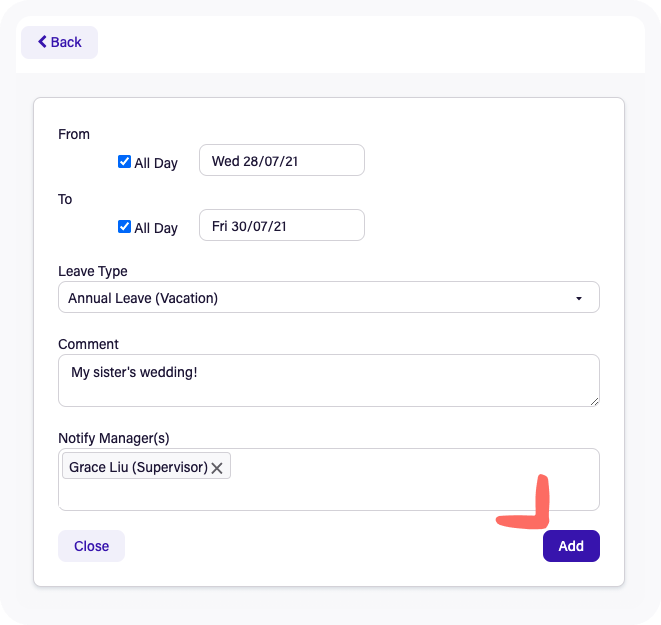Image resolution: width=661 pixels, height=625 pixels.
Task: Click the Notify Manager(s) label
Action: [114, 438]
